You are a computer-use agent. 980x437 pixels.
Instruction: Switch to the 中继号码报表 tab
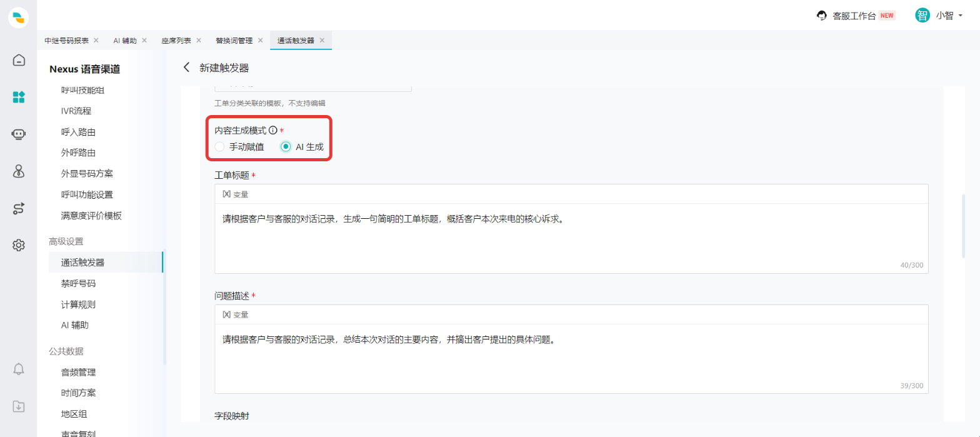66,40
